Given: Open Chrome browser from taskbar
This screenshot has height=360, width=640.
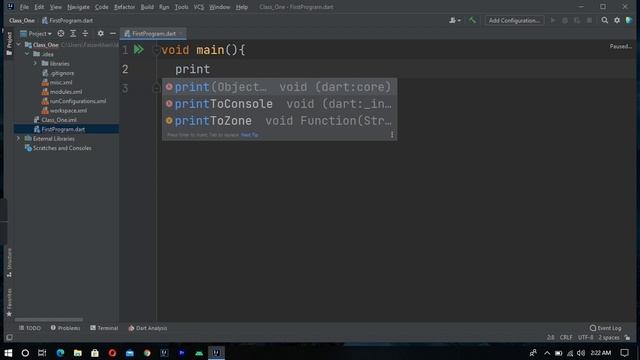Looking at the screenshot, I should tap(147, 353).
